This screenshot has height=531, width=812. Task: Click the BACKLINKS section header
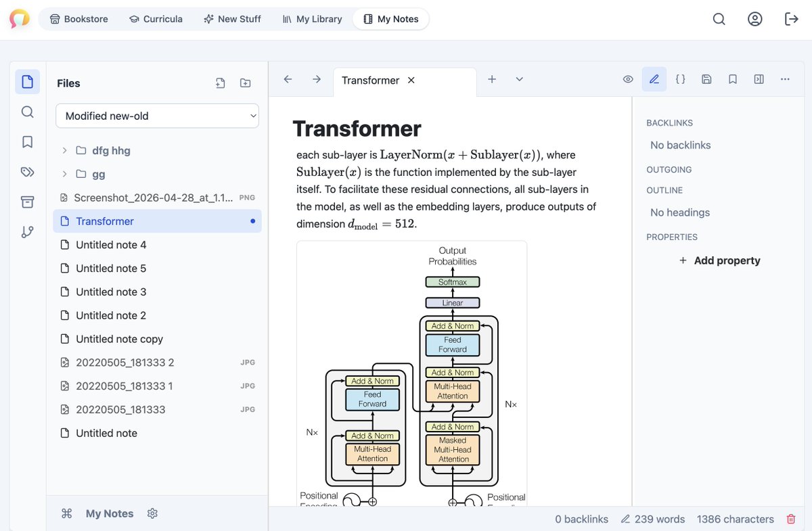click(x=670, y=123)
